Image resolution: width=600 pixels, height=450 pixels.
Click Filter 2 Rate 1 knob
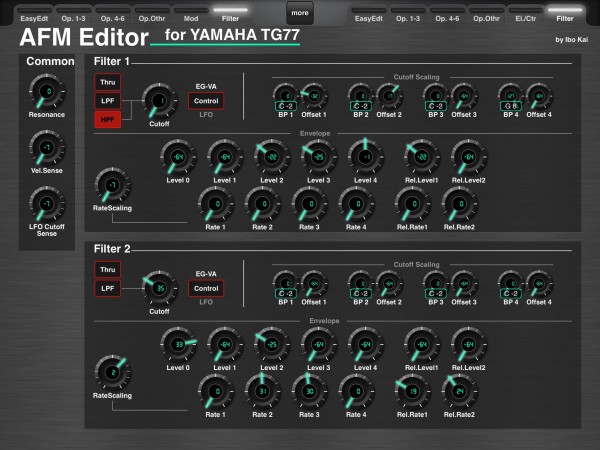(216, 391)
